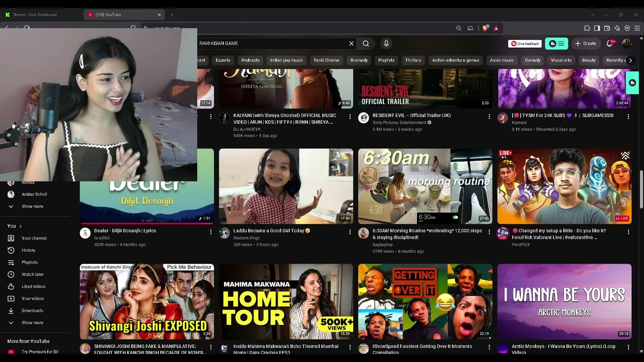The height and width of the screenshot is (362, 644).
Task: Open options for KALYANI official music video
Action: [x=350, y=116]
